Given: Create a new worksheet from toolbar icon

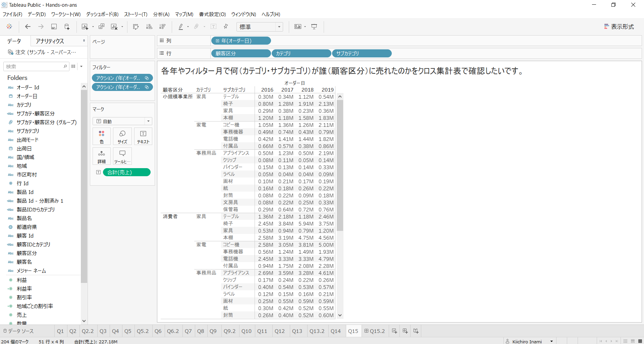Looking at the screenshot, I should (x=85, y=27).
